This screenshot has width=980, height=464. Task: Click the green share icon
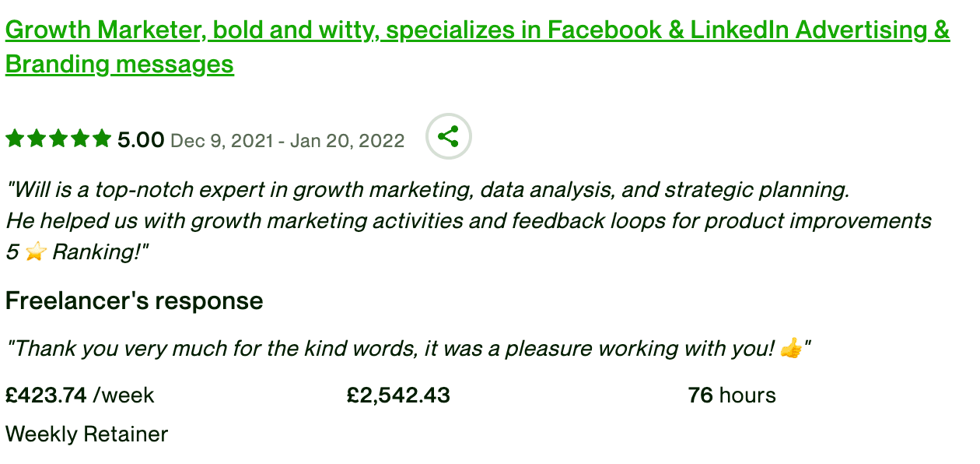point(448,137)
